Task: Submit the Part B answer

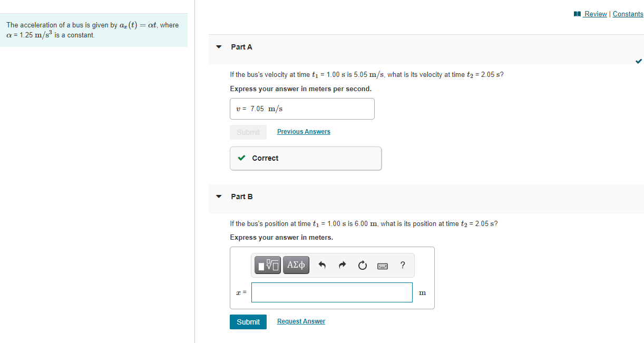Action: pyautogui.click(x=248, y=321)
